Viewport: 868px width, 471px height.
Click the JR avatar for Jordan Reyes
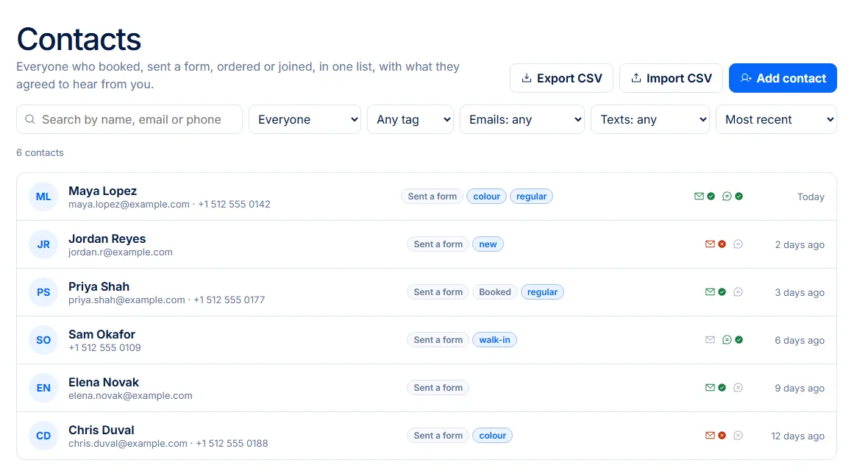click(43, 244)
